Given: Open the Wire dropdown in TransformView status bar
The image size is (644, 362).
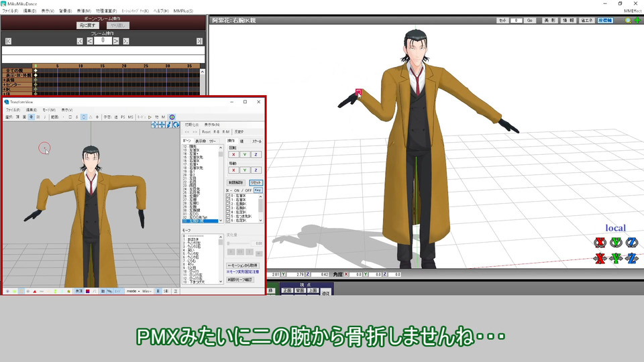Looking at the screenshot, I should pyautogui.click(x=147, y=291).
